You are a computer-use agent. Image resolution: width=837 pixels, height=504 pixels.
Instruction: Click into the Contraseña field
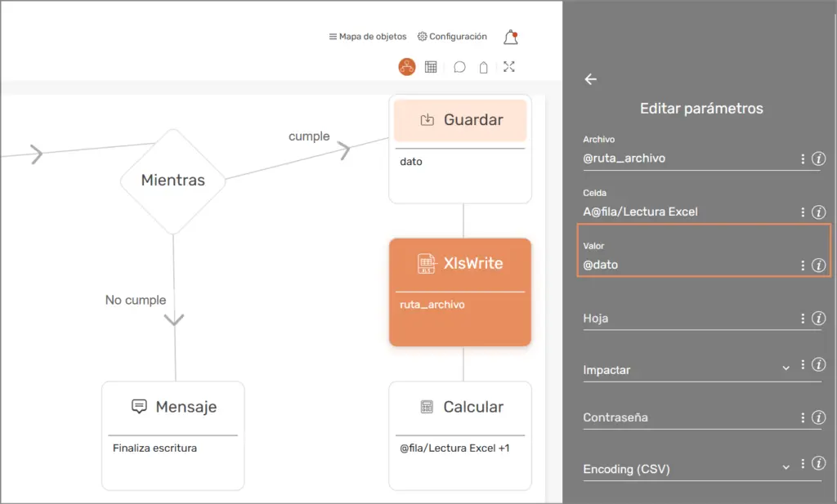tap(687, 417)
